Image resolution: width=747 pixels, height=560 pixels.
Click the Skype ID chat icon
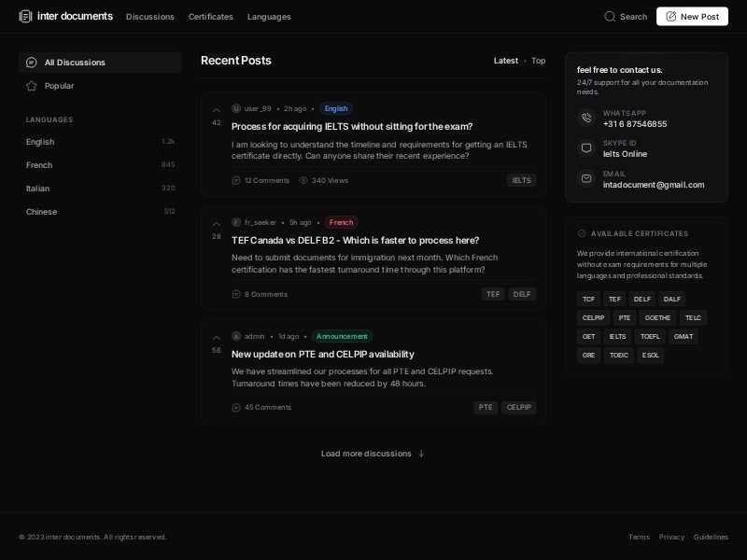586,147
